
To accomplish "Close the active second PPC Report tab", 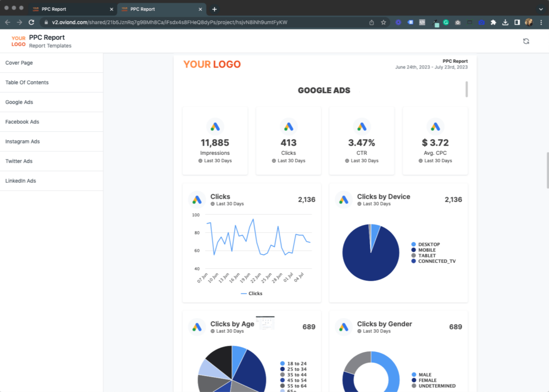I will [201, 10].
